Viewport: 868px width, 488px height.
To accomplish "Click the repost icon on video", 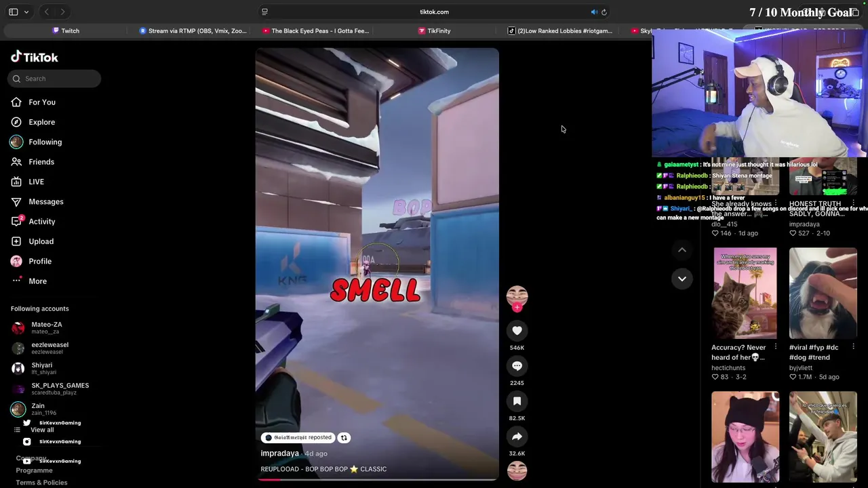I will (x=344, y=438).
